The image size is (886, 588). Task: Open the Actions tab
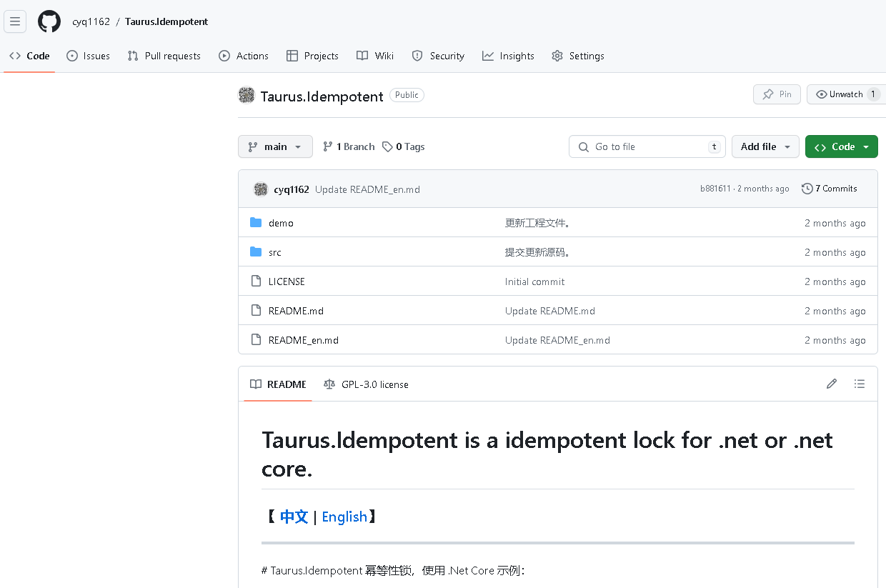244,56
